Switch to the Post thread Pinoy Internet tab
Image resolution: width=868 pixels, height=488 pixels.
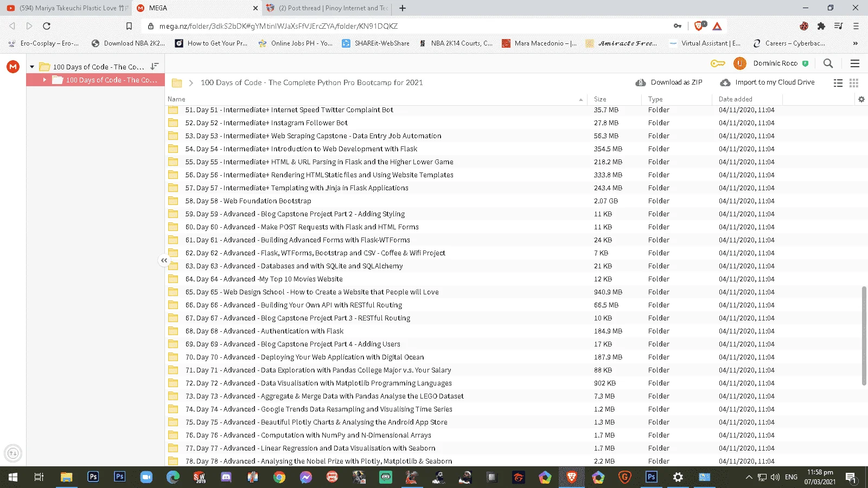click(x=327, y=8)
